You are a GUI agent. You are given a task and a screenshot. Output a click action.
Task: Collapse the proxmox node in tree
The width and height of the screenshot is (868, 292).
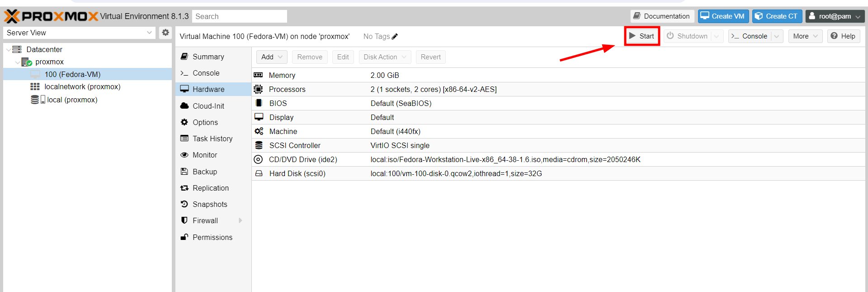[18, 62]
